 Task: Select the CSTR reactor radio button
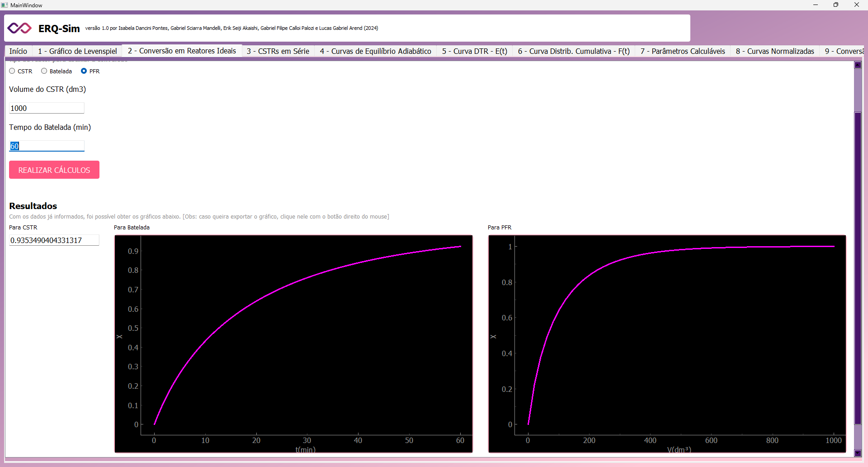pyautogui.click(x=12, y=71)
